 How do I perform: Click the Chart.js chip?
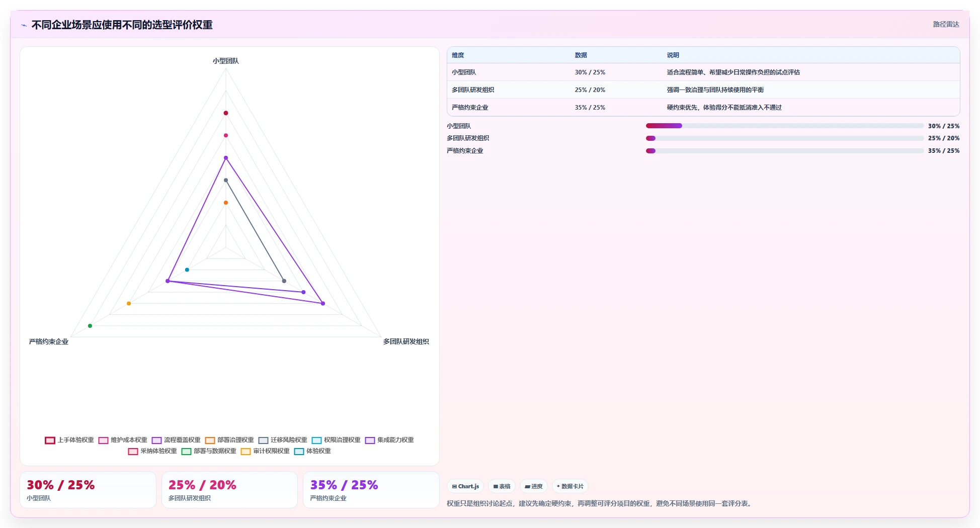[465, 486]
